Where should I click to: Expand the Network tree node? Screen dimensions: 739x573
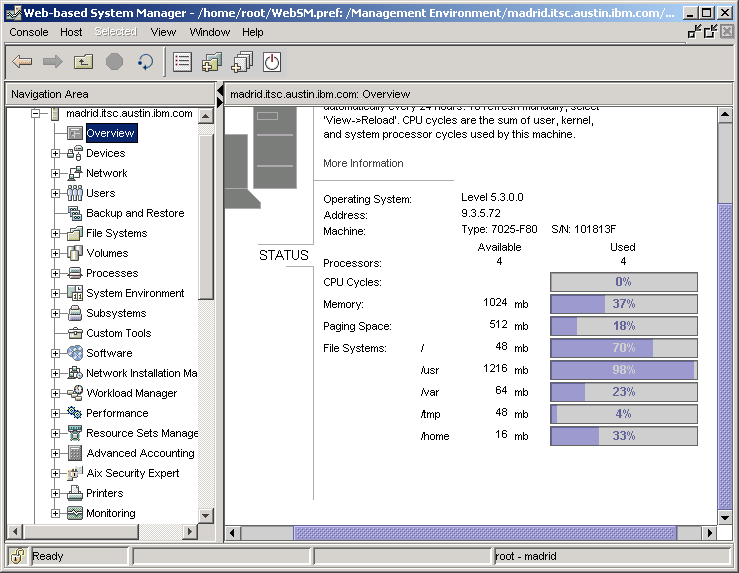pyautogui.click(x=55, y=173)
